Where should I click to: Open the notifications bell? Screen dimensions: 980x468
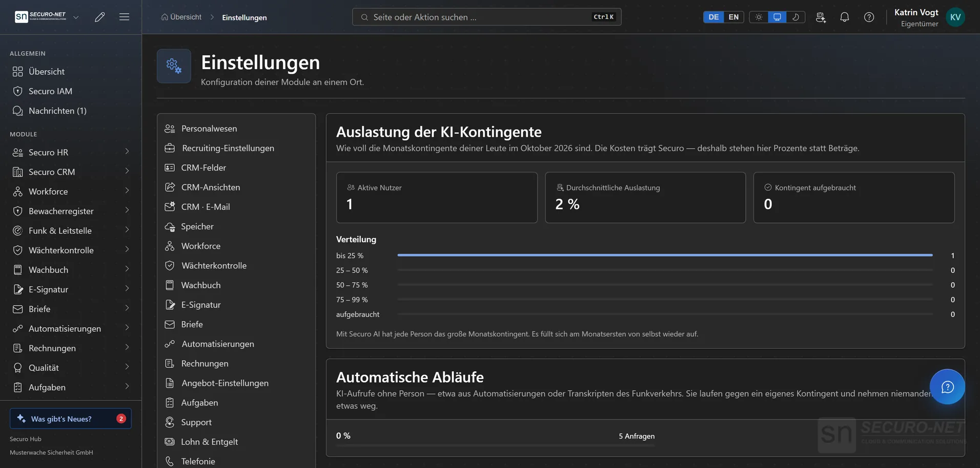845,17
